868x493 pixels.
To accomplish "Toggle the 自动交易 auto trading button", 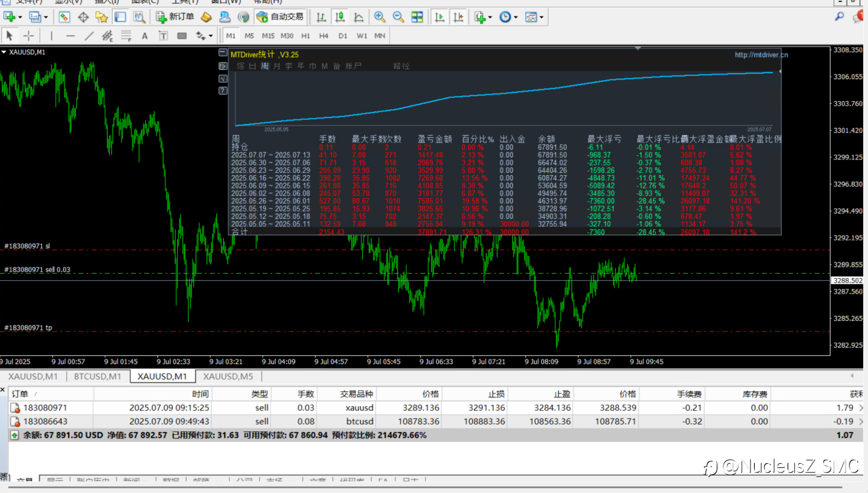I will 280,17.
